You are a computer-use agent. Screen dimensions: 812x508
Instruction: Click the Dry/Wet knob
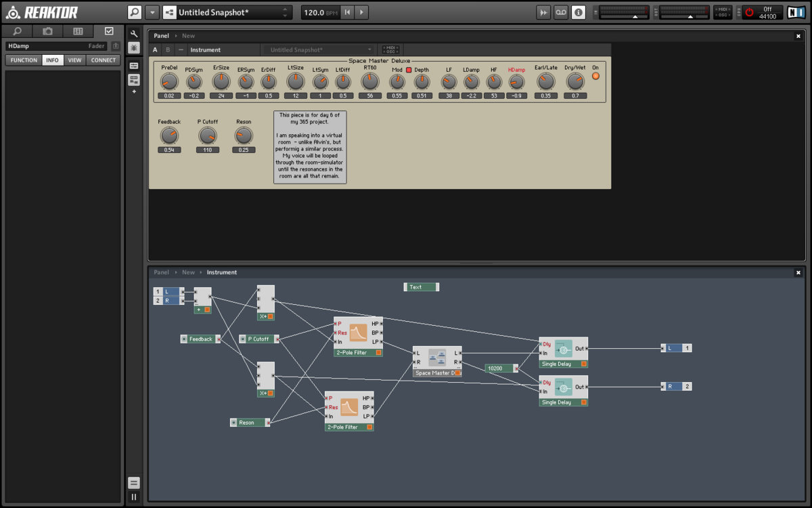point(574,81)
